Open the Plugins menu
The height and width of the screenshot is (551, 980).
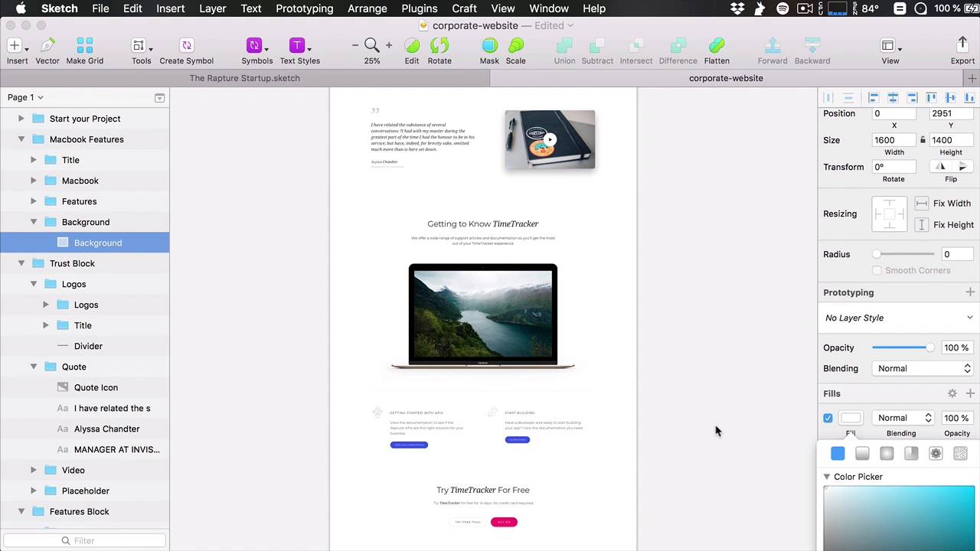pos(419,8)
